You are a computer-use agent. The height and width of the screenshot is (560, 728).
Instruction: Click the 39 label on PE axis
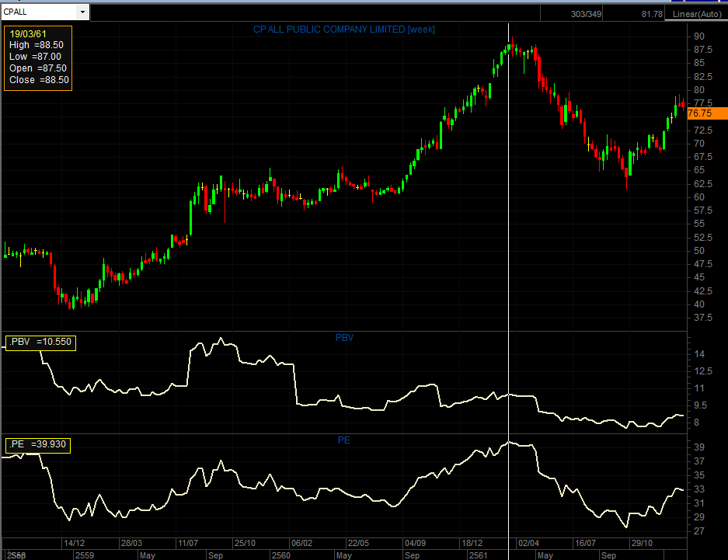click(x=699, y=447)
